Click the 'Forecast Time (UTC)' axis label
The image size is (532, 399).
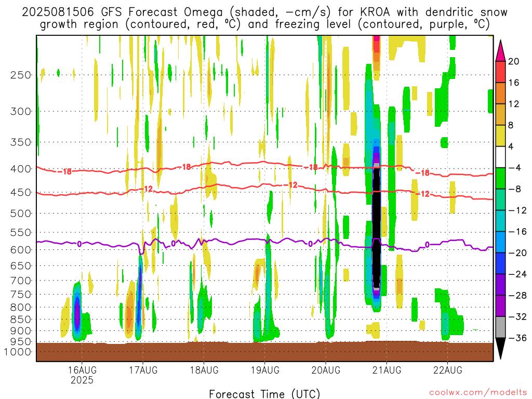[264, 394]
